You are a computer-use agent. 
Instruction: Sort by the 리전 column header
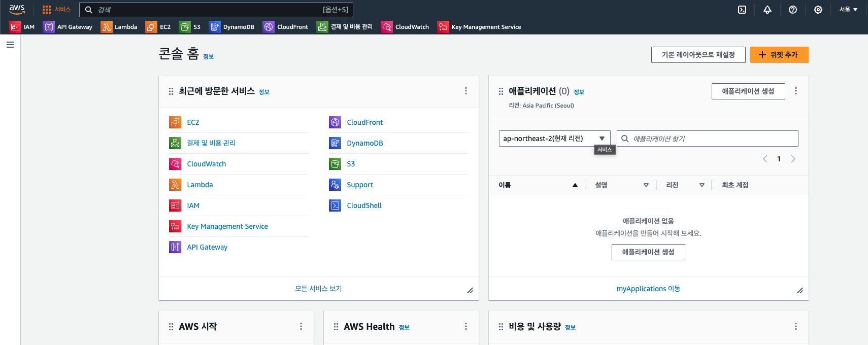[x=685, y=185]
